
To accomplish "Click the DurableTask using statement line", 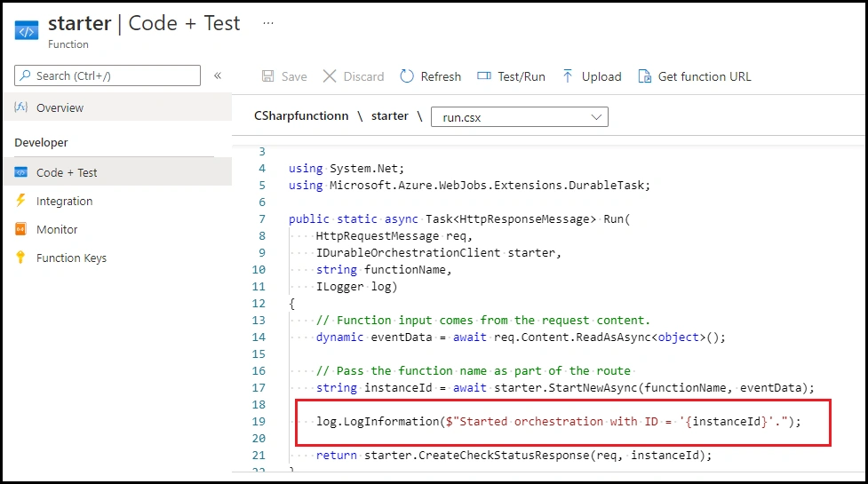I will (x=469, y=186).
